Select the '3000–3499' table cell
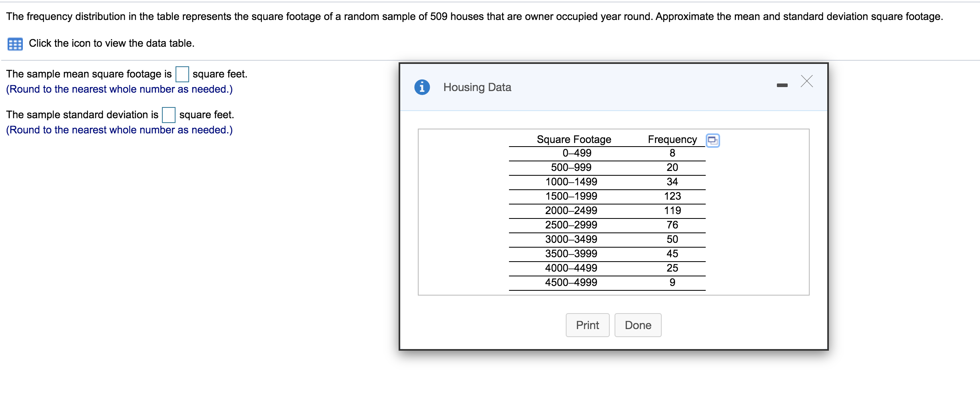Viewport: 980px width, 401px height. (571, 239)
